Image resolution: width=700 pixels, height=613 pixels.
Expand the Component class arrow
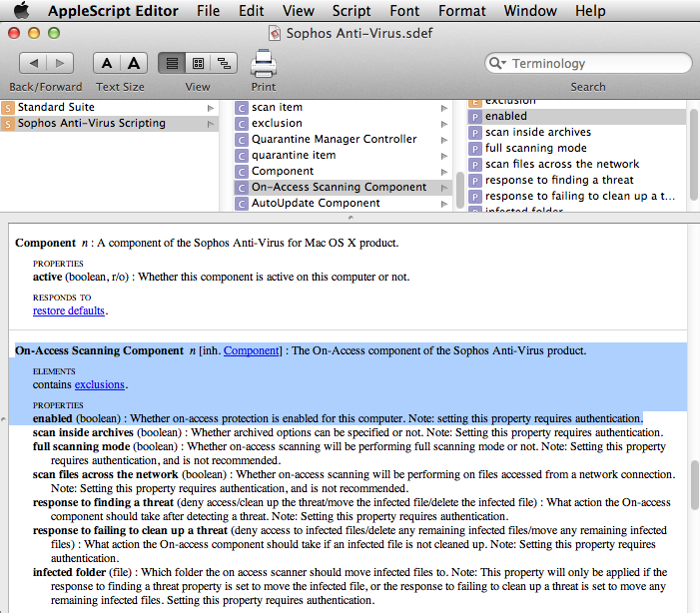tap(444, 172)
